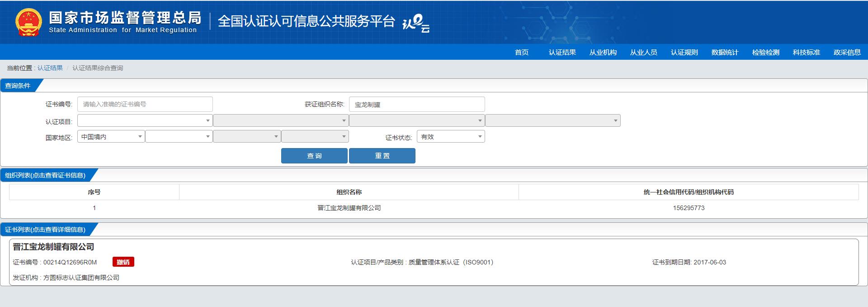
Task: Click the 查询 search button
Action: point(314,156)
